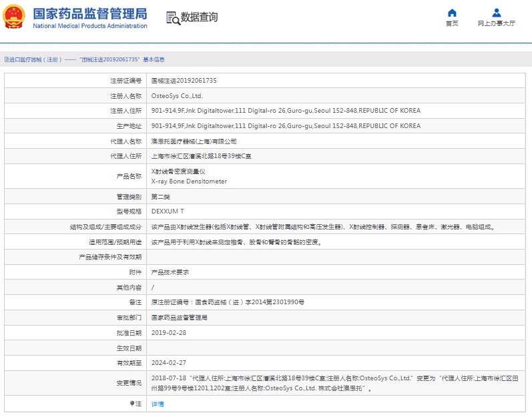Viewport: 532px width, 417px height.
Task: Select the X-ray Bone Densitometer text
Action: coord(189,181)
